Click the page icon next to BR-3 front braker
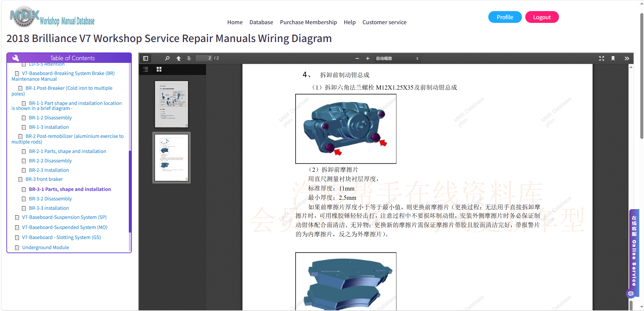The width and height of the screenshot is (644, 311). [21, 180]
